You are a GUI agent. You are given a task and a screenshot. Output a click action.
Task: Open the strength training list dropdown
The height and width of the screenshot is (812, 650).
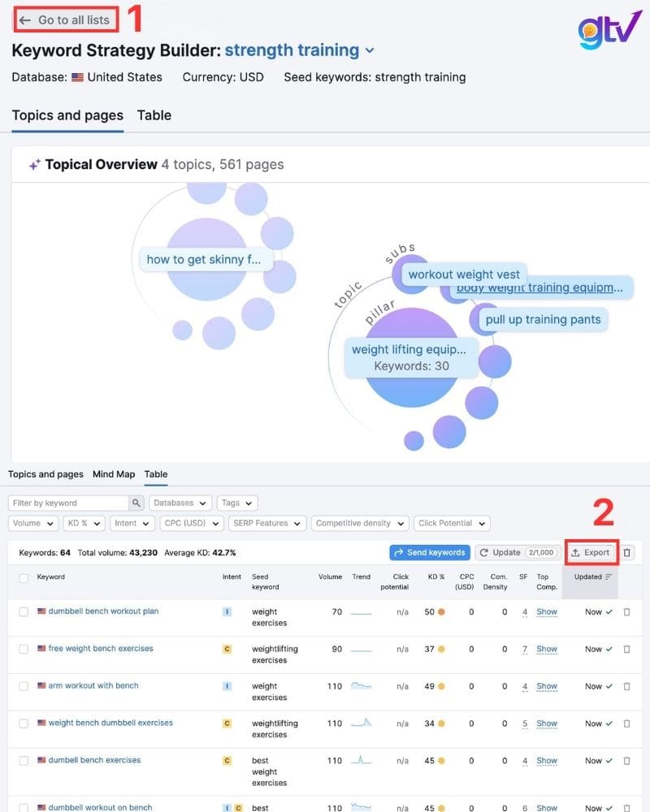click(370, 50)
